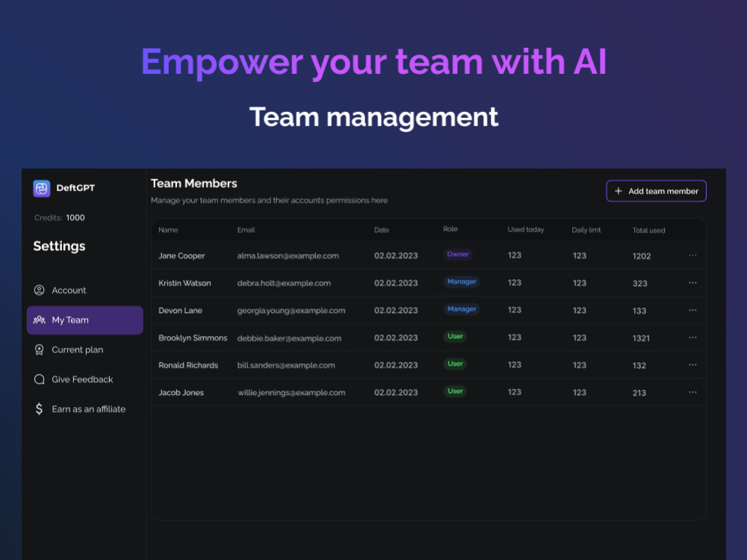Click email georgia.young@example.com
747x560 pixels.
coord(291,311)
